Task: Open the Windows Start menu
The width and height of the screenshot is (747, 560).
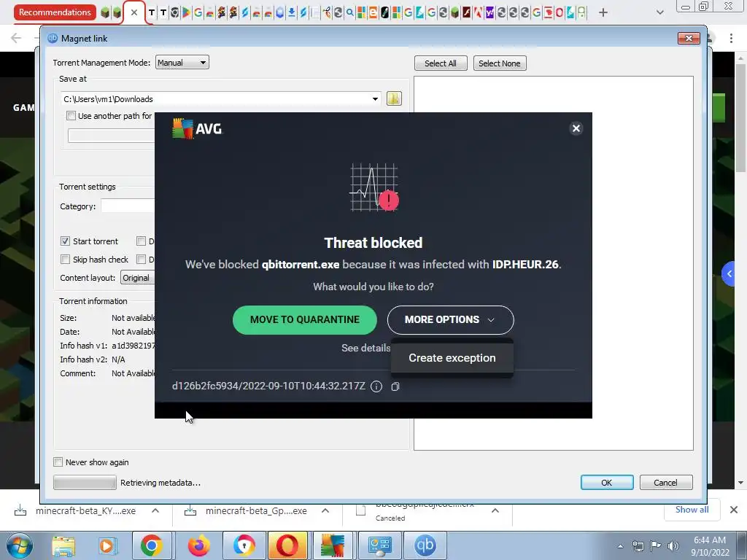Action: pos(19,545)
